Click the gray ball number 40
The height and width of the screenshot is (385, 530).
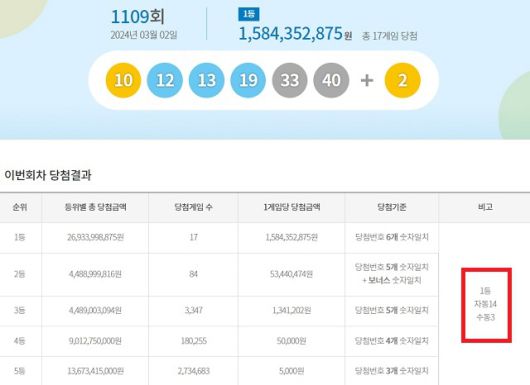(331, 80)
